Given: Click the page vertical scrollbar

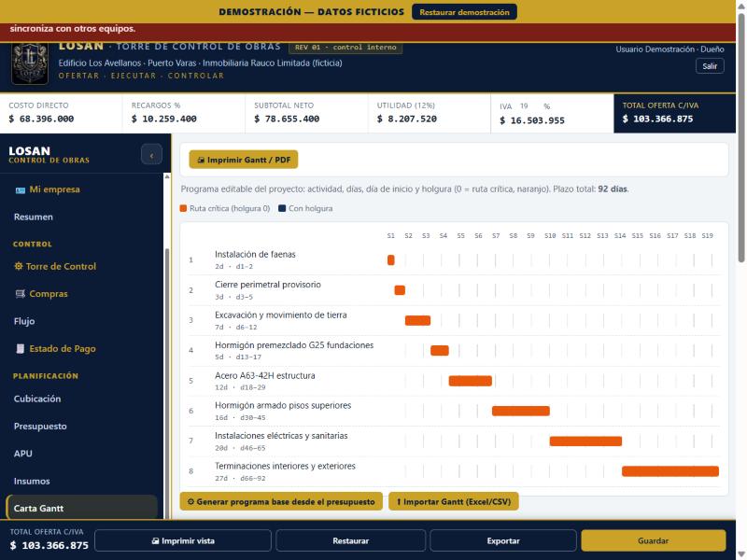Looking at the screenshot, I should pyautogui.click(x=740, y=138).
